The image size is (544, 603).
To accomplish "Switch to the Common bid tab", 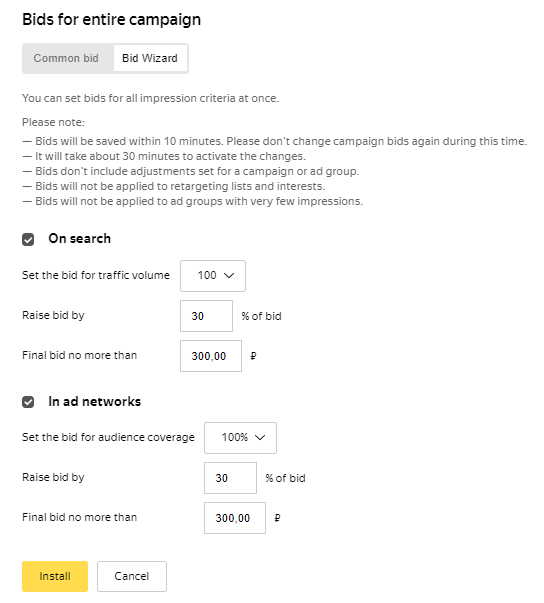I will [66, 58].
